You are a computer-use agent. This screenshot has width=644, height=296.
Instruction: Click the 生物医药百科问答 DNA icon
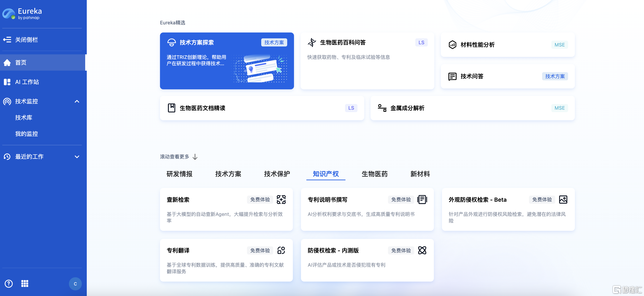312,42
